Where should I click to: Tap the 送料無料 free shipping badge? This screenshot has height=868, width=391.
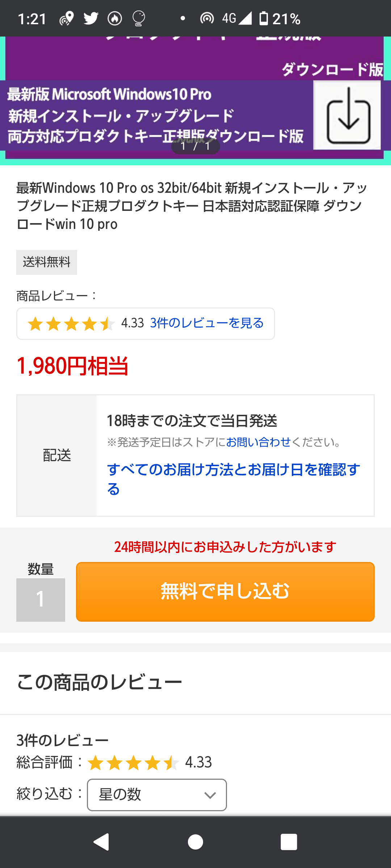(47, 262)
